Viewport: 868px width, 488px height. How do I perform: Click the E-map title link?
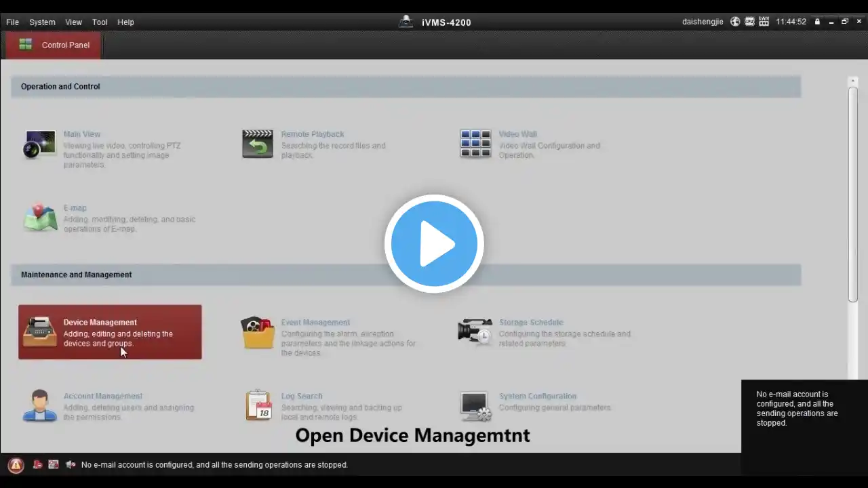pos(75,208)
